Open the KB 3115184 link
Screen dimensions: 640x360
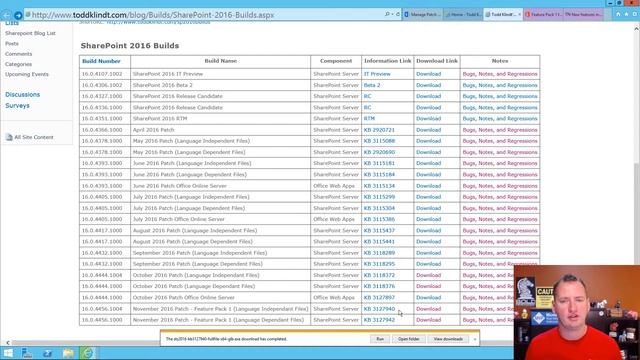point(379,175)
